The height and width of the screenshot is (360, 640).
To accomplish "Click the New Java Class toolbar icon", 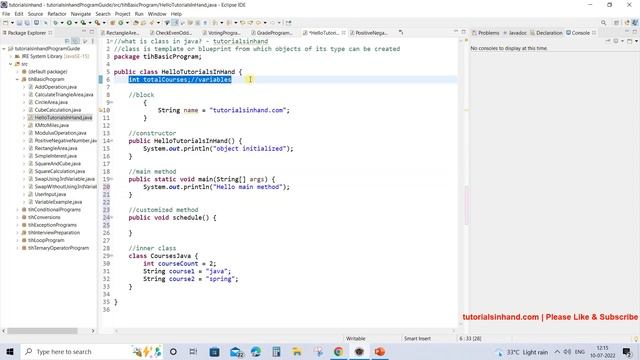I will point(121,23).
